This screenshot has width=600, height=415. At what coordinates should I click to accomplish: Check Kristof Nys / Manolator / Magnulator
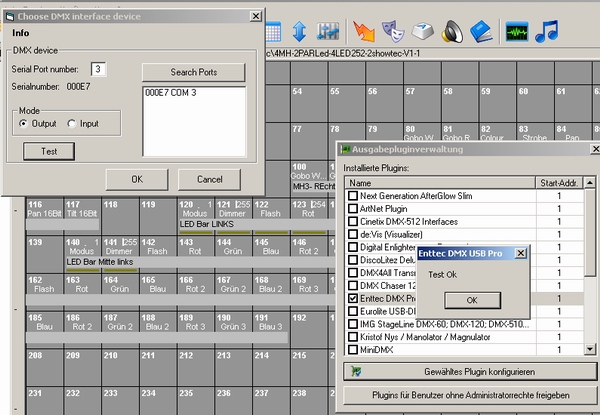pos(352,337)
